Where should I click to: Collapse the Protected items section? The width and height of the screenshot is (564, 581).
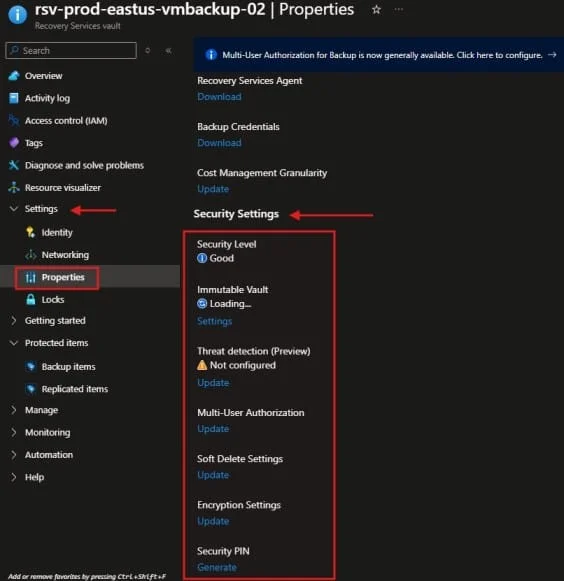coord(14,343)
